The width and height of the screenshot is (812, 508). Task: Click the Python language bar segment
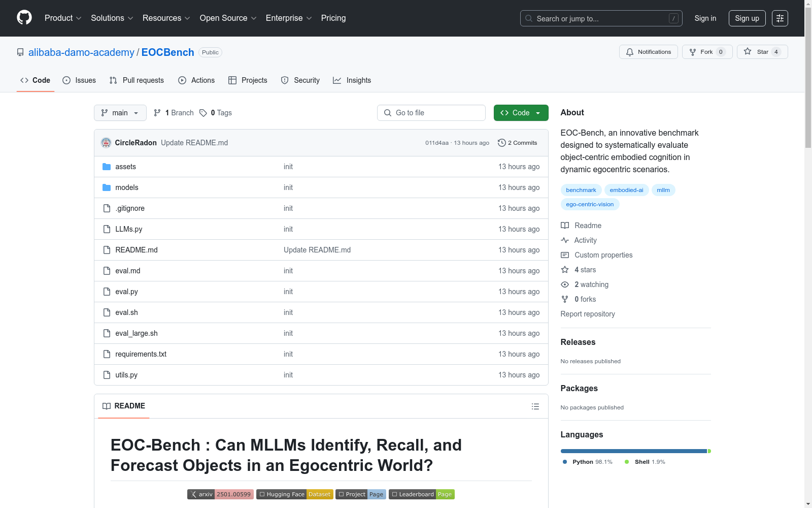[634, 451]
